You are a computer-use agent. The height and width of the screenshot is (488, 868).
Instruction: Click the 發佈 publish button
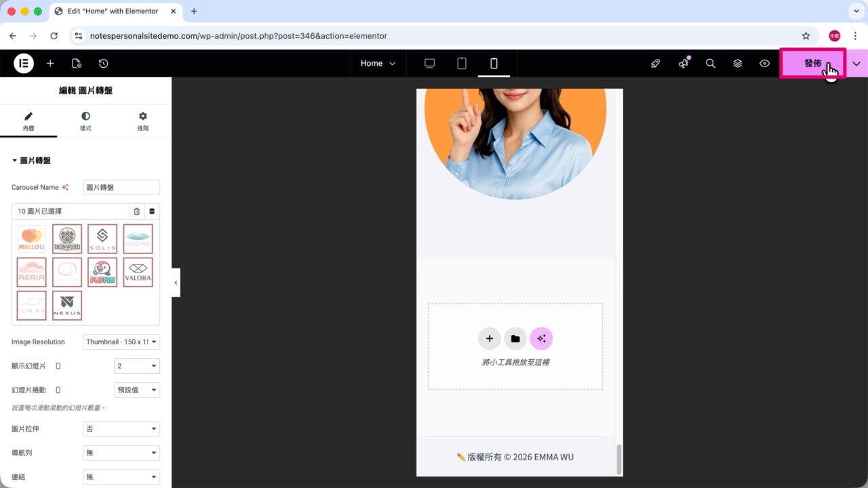pyautogui.click(x=813, y=63)
